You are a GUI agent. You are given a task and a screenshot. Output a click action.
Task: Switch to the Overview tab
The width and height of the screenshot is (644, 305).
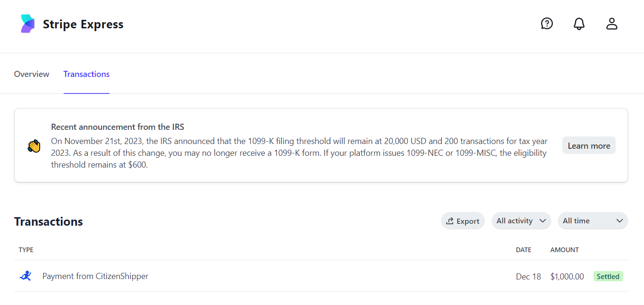click(32, 74)
